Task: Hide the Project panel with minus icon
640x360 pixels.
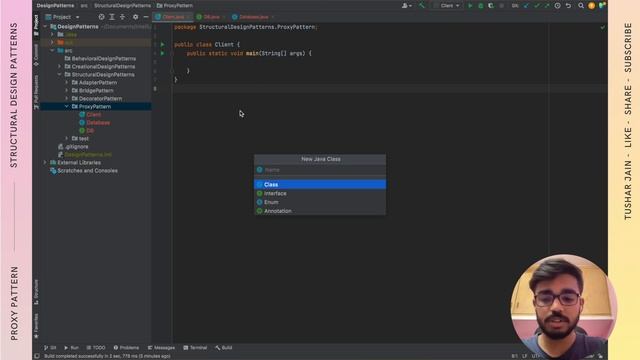Action: click(146, 17)
